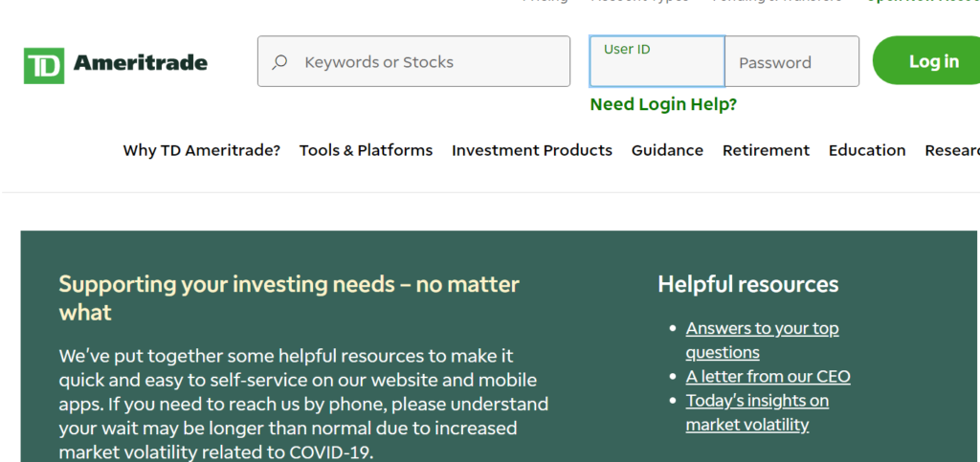
Task: Open the Research menu item
Action: tap(952, 150)
